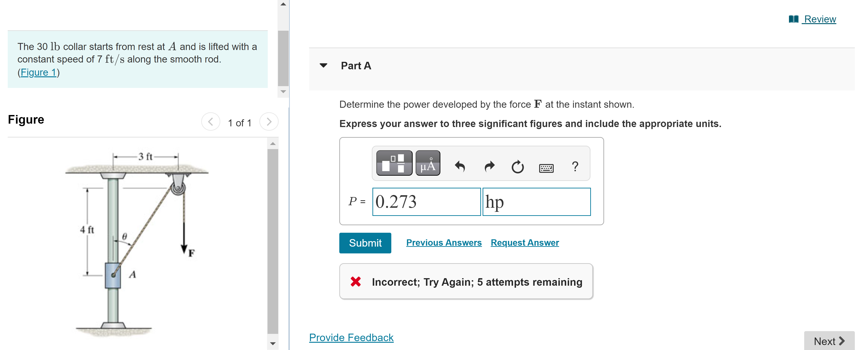The width and height of the screenshot is (868, 350).
Task: Click the units field showing hp
Action: [x=536, y=202]
